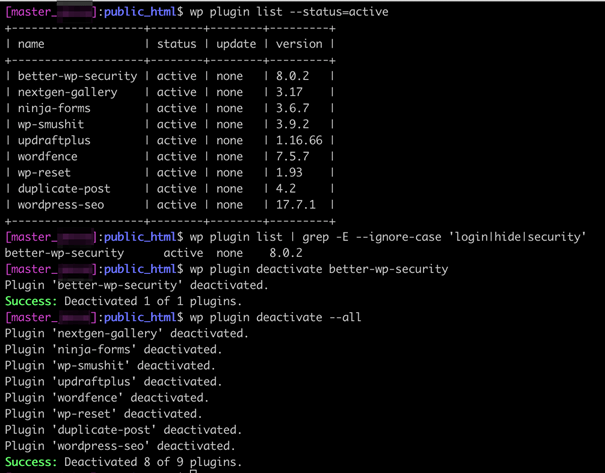
Task: Select 'wordfence' name in the table
Action: pyautogui.click(x=47, y=156)
